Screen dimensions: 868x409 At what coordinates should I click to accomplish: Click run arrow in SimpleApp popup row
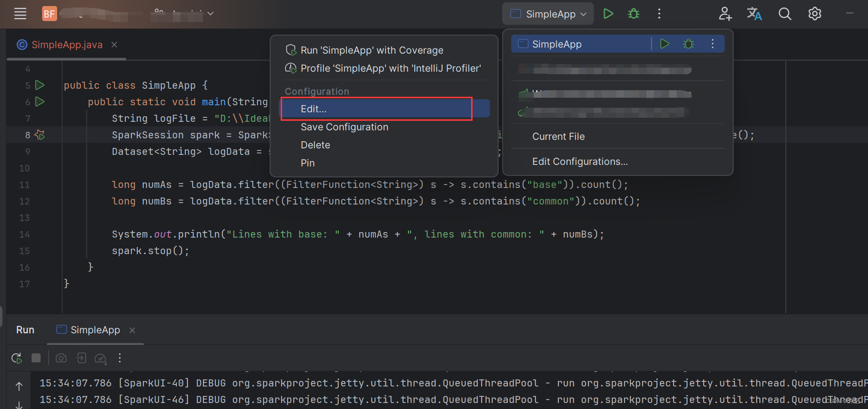click(x=665, y=44)
